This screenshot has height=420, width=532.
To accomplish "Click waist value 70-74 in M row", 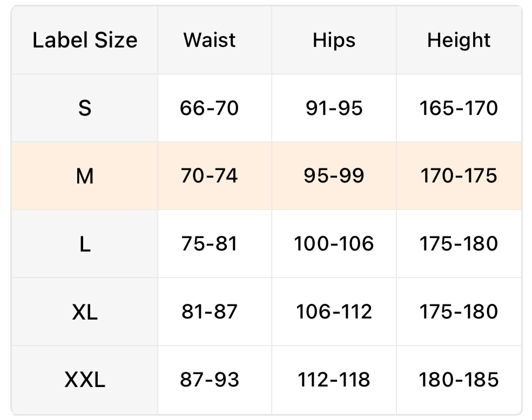I will click(x=210, y=176).
